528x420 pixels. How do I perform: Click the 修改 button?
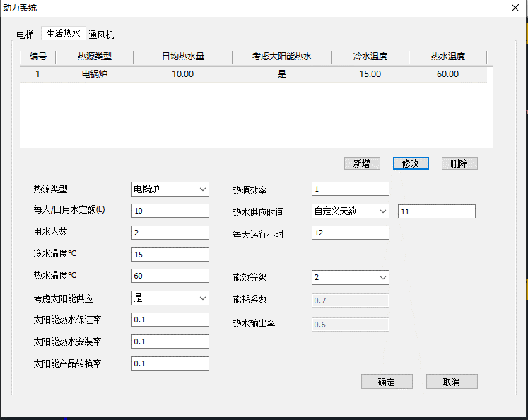pyautogui.click(x=411, y=163)
